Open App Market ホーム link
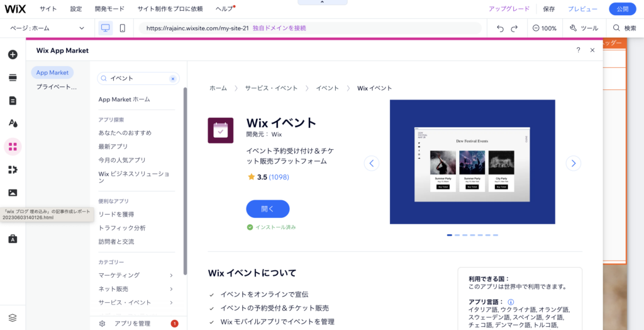Image resolution: width=644 pixels, height=330 pixels. point(124,99)
